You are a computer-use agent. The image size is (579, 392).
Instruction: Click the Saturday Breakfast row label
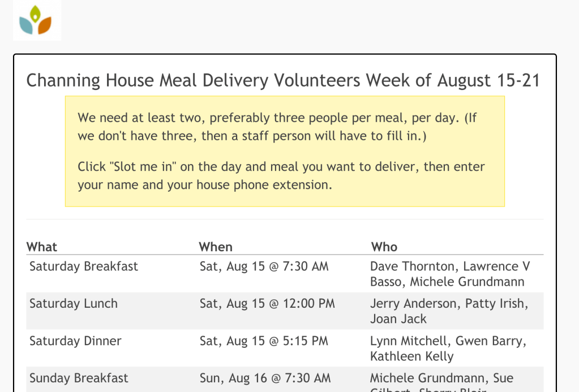pyautogui.click(x=84, y=266)
